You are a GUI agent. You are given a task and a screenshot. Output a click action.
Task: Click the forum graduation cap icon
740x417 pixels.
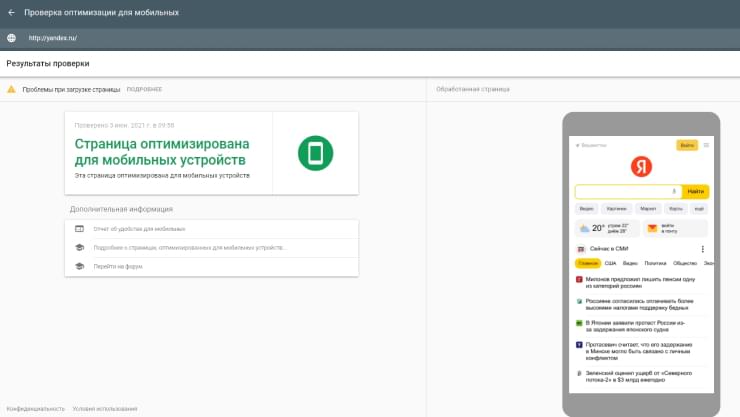coord(79,266)
